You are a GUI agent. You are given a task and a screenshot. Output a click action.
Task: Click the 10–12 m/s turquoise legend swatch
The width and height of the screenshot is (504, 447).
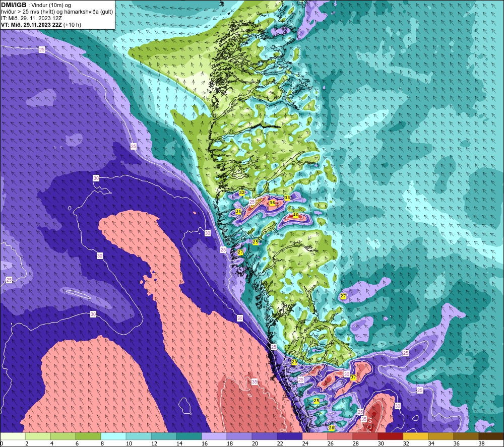point(139,436)
